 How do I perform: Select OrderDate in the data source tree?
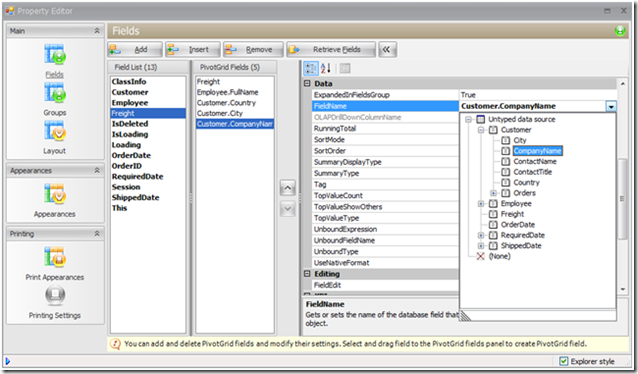click(x=518, y=225)
